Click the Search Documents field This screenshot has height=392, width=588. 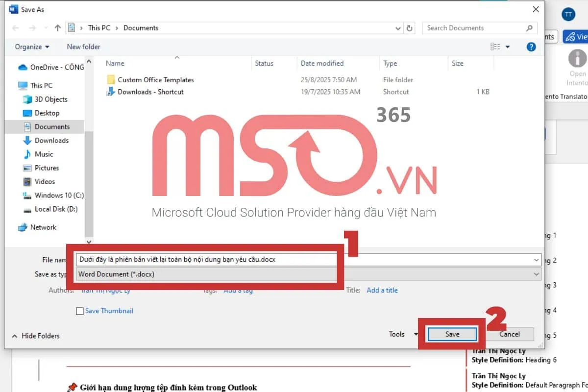pos(473,28)
